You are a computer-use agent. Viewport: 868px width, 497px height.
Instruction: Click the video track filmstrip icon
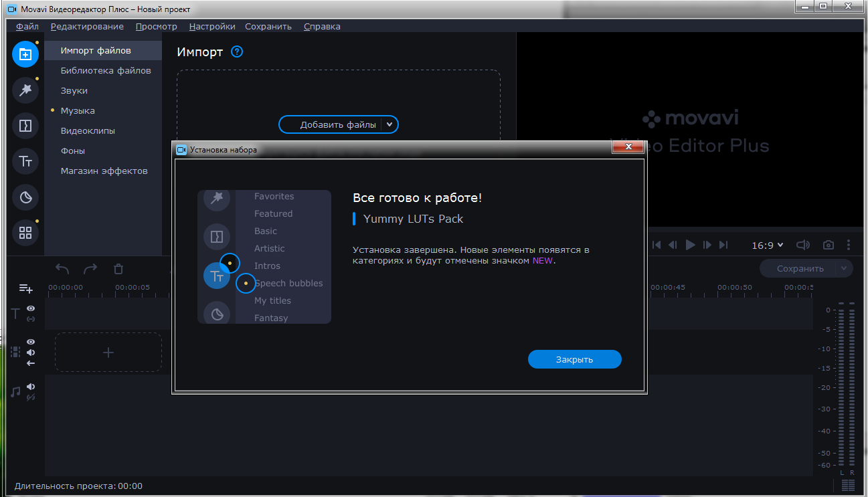(16, 352)
